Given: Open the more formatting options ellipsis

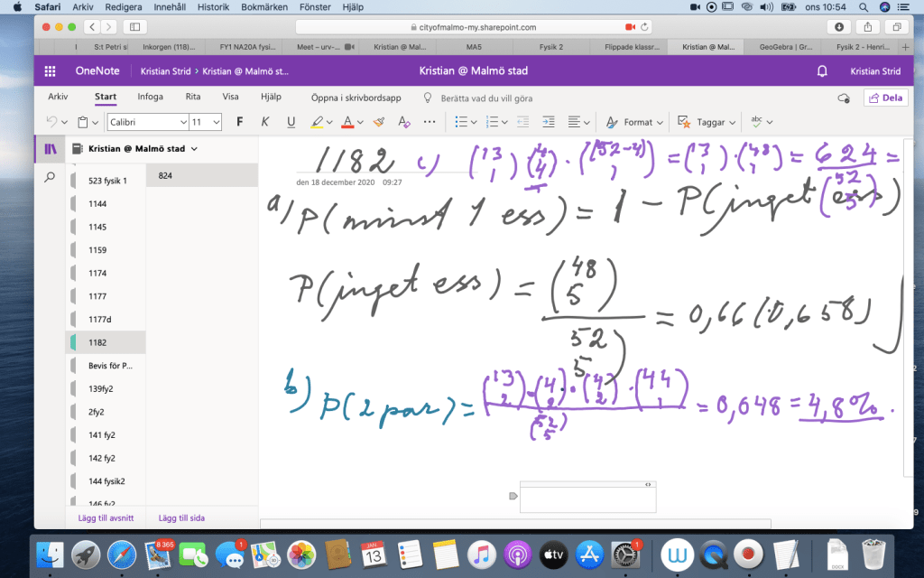Looking at the screenshot, I should coord(429,122).
